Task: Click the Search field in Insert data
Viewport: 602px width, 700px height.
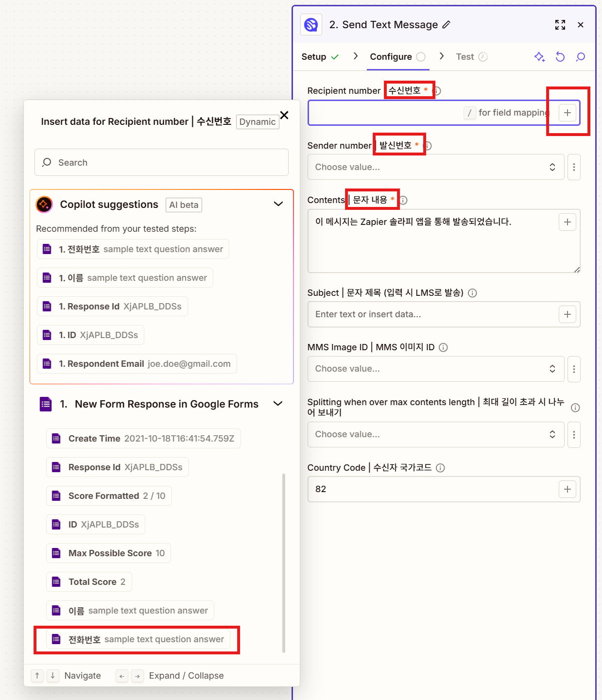Action: click(161, 162)
